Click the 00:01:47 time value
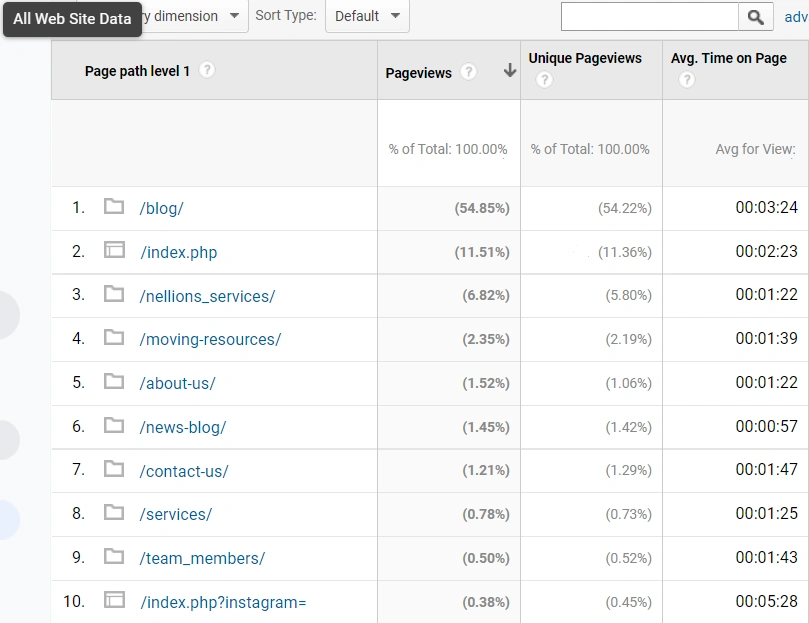Viewport: 809px width, 623px height. pos(767,470)
